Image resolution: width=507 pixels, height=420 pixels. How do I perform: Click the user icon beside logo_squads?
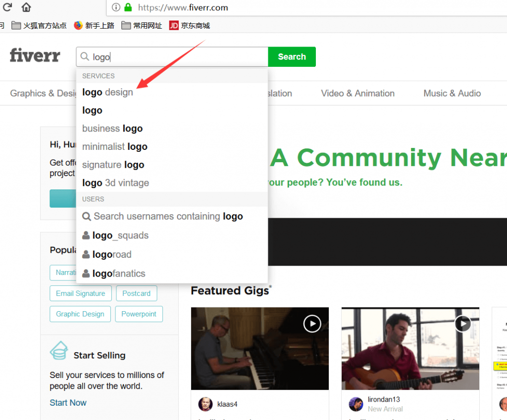[86, 235]
